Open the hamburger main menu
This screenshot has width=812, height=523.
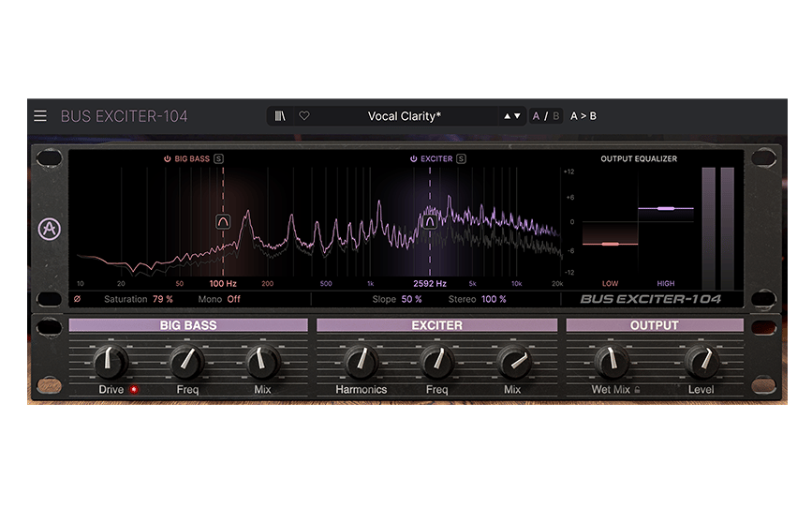(x=40, y=116)
